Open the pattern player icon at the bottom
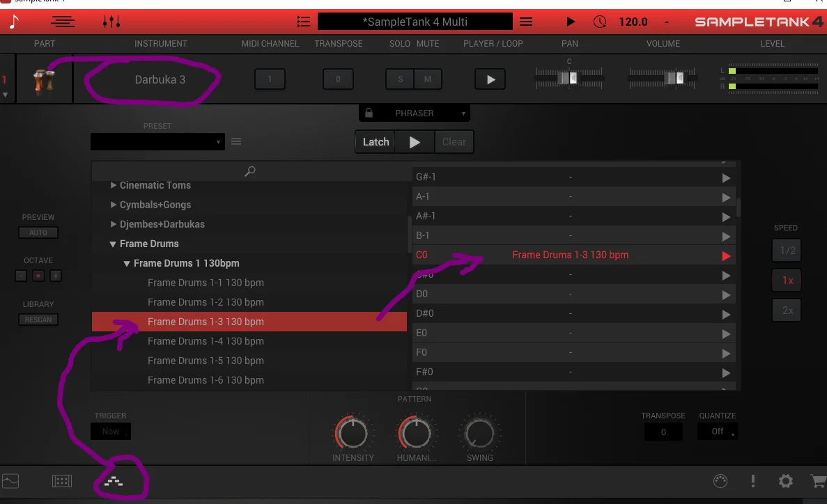Viewport: 827px width, 504px height. [x=114, y=481]
